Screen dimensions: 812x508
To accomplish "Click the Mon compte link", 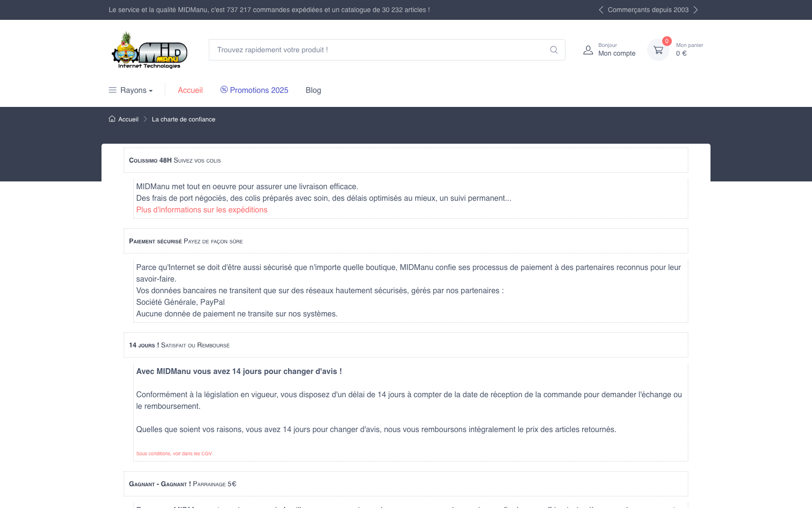I will click(x=617, y=53).
